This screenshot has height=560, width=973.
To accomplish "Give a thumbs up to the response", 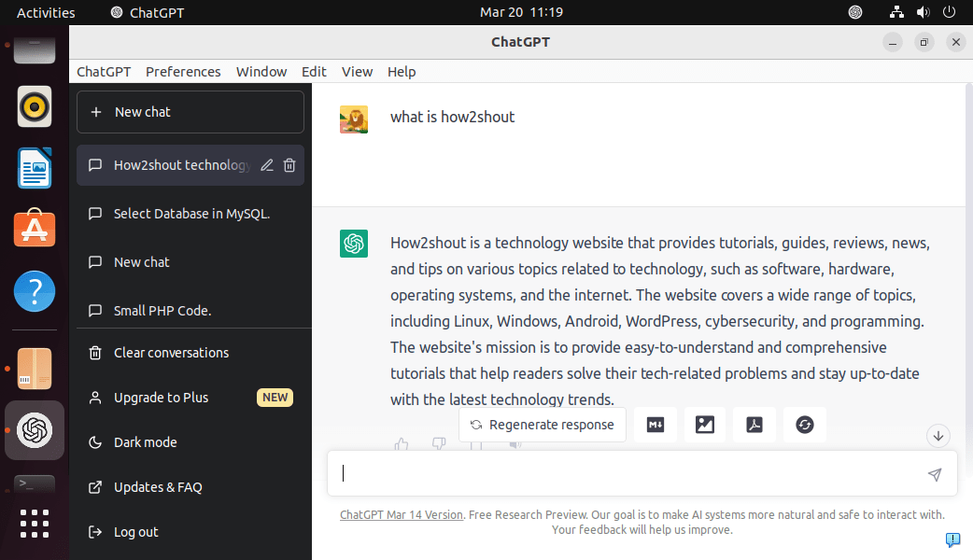I will pos(401,445).
